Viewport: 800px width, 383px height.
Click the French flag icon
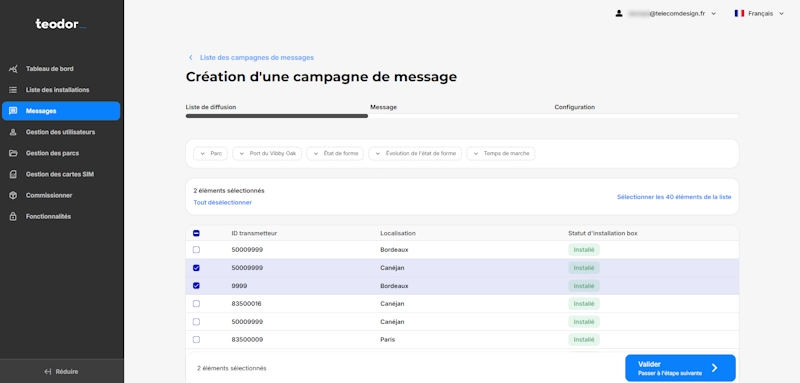[739, 14]
